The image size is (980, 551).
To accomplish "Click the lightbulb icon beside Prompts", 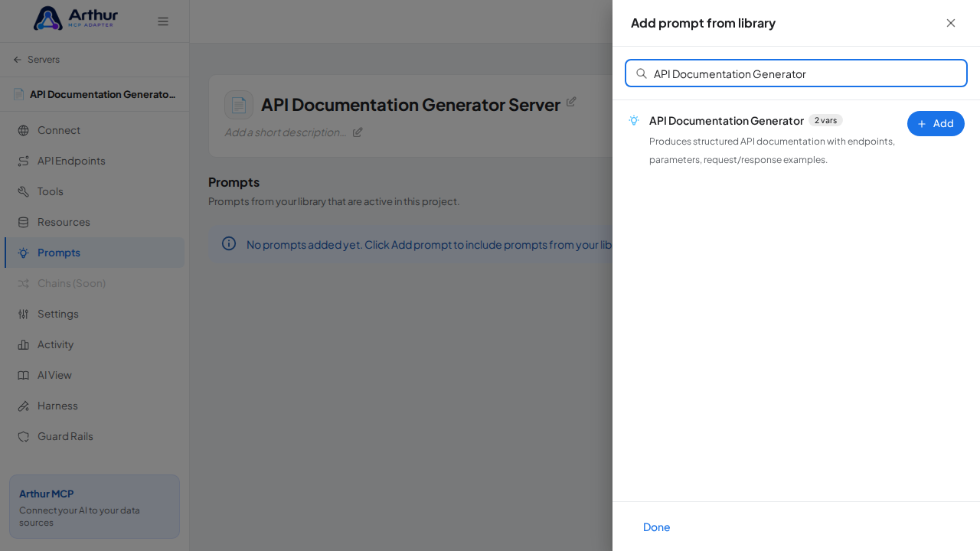I will (24, 253).
